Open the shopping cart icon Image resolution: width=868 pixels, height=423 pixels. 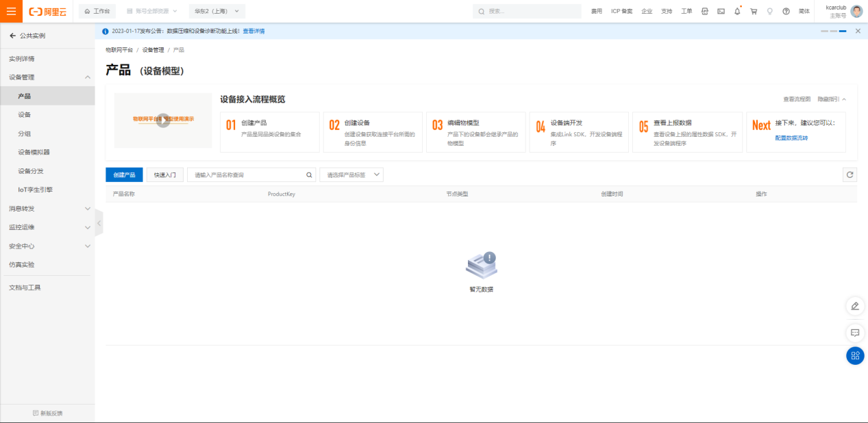[x=754, y=12]
